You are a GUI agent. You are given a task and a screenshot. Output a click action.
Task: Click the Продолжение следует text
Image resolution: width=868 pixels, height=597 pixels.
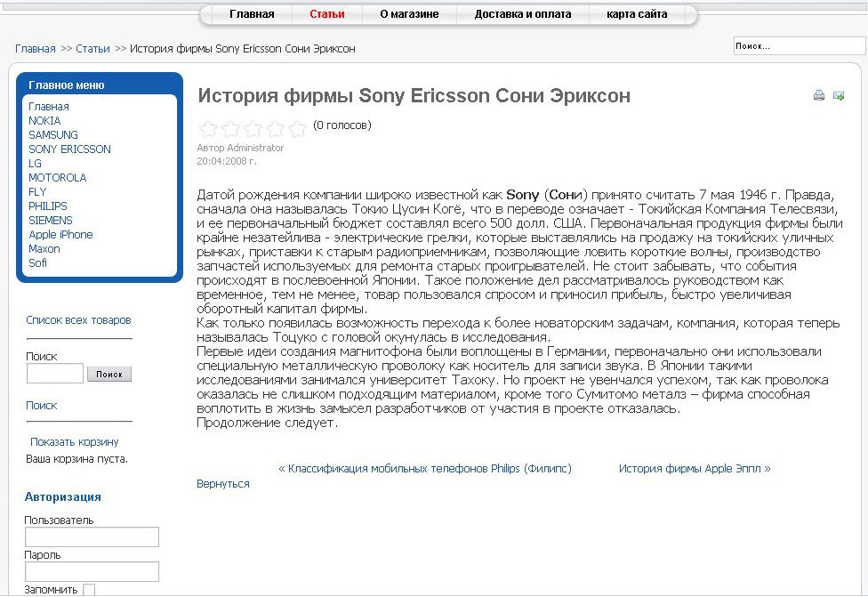pyautogui.click(x=268, y=424)
